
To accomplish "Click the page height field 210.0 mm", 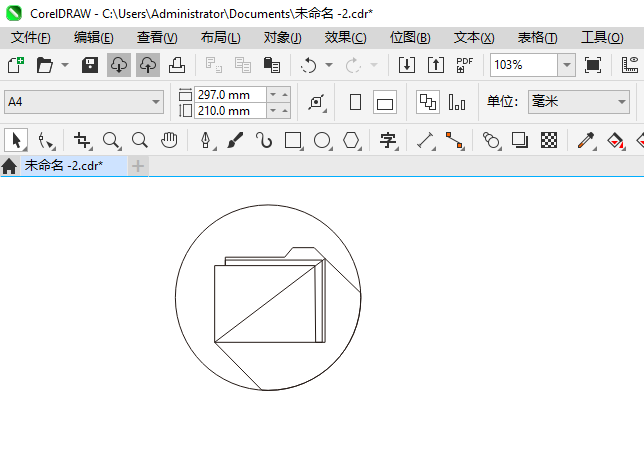I will click(x=230, y=111).
